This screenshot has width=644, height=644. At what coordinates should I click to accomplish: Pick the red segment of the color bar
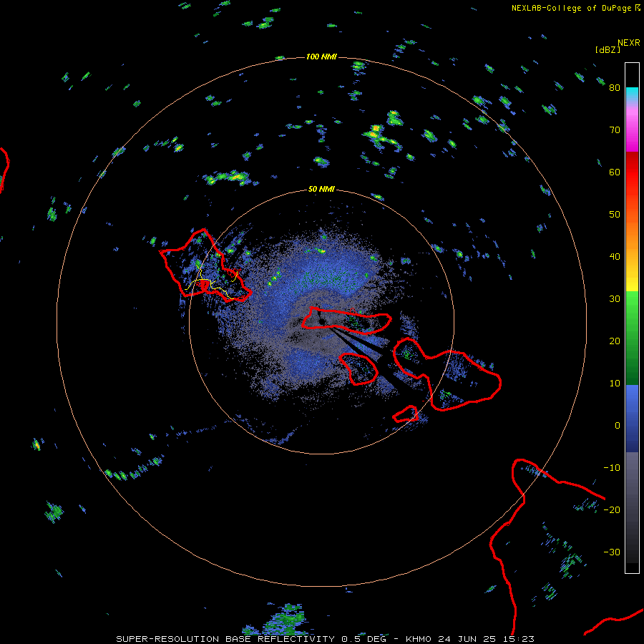[x=632, y=172]
